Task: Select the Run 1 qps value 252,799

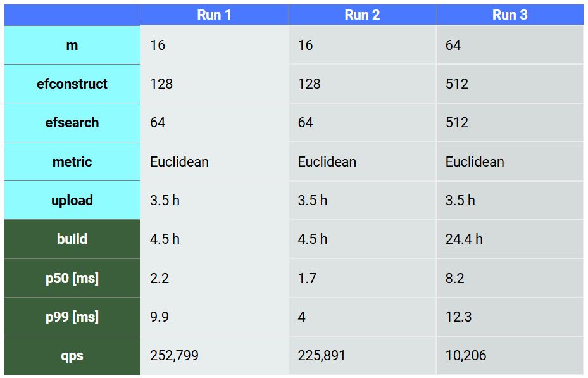Action: click(174, 356)
